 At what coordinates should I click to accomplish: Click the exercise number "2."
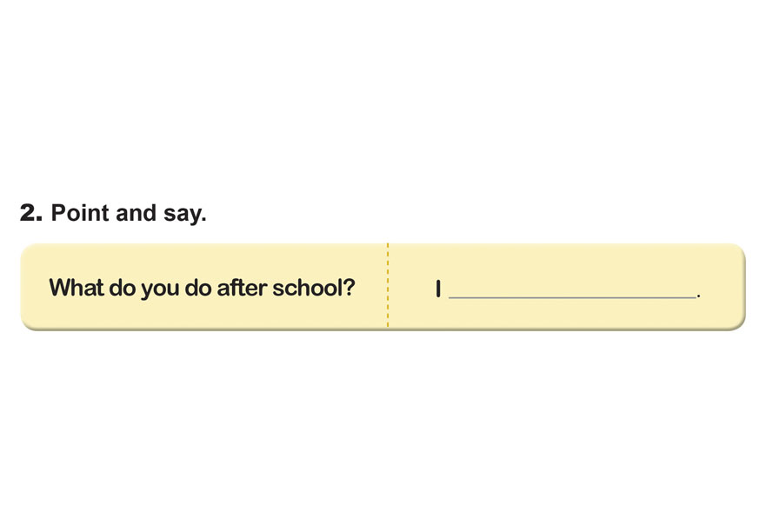click(30, 213)
